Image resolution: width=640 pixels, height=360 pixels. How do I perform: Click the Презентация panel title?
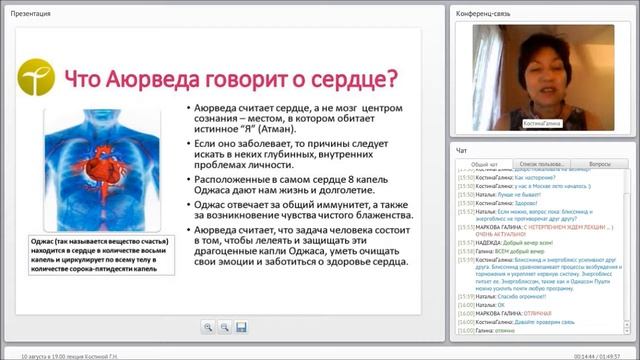(x=31, y=13)
